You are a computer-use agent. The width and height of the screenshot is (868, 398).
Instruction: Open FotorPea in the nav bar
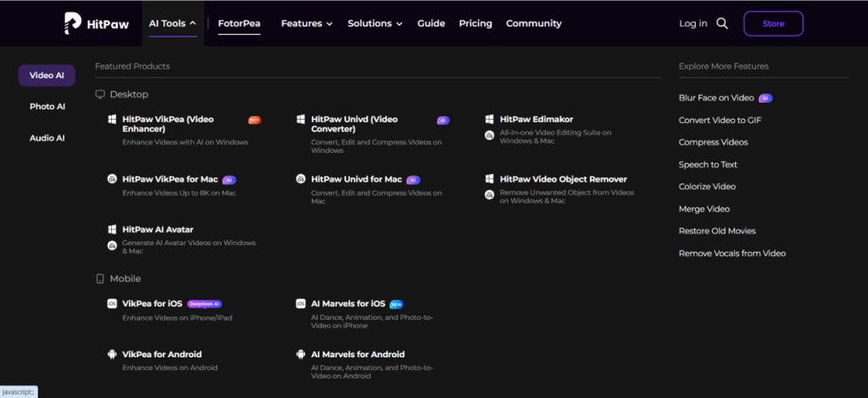coord(239,23)
